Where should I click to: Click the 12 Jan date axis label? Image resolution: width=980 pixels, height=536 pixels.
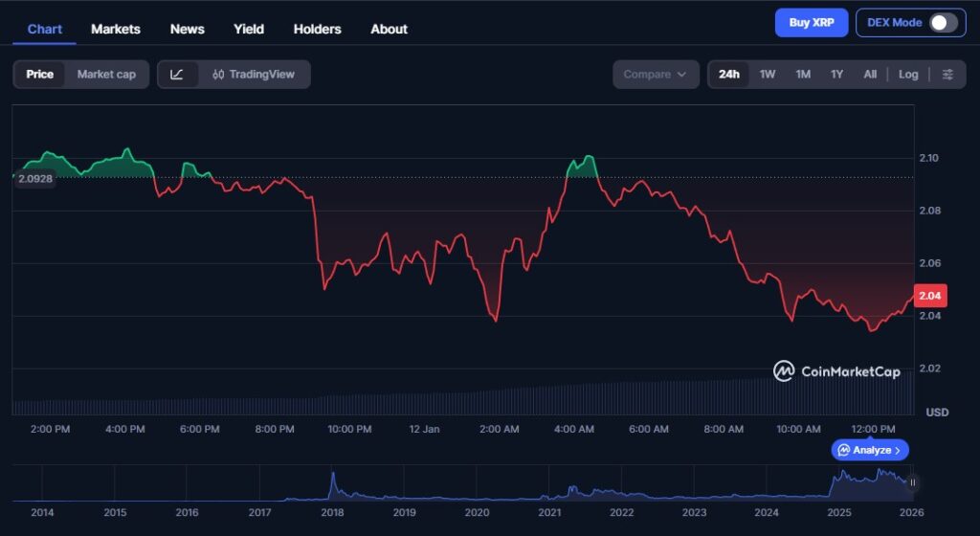tap(424, 429)
